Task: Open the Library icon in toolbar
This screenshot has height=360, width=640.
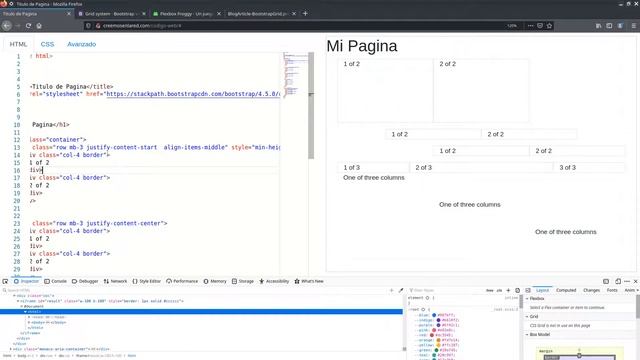Action: tap(598, 26)
